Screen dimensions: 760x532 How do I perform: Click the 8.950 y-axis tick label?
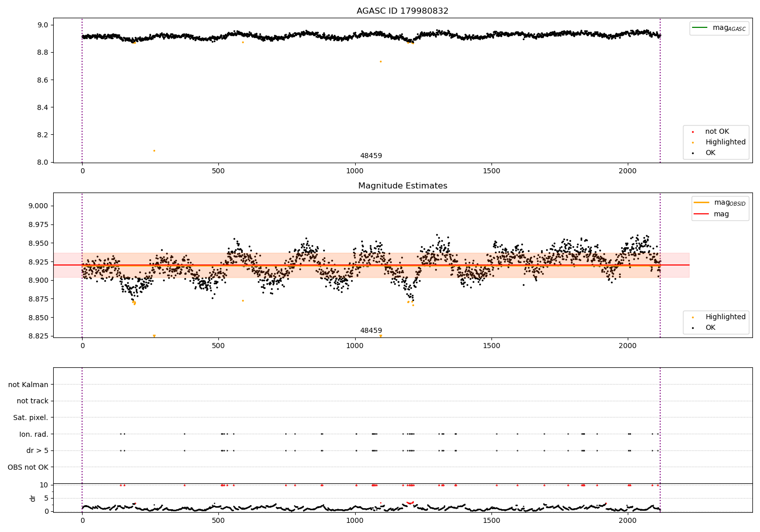(x=39, y=243)
